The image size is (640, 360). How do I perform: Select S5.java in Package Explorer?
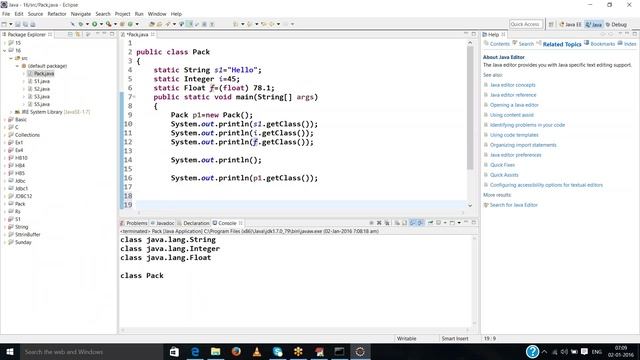42,104
